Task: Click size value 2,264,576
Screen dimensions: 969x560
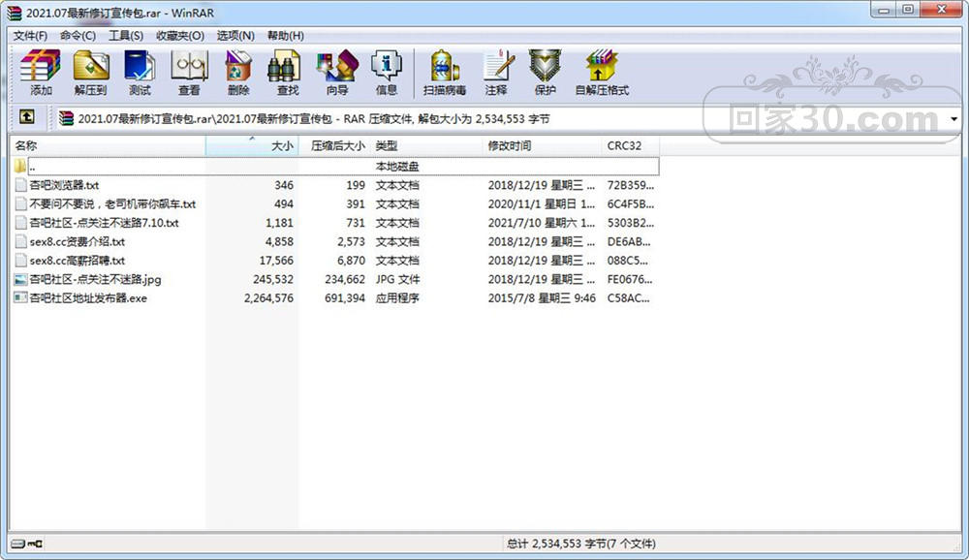Action: tap(268, 298)
